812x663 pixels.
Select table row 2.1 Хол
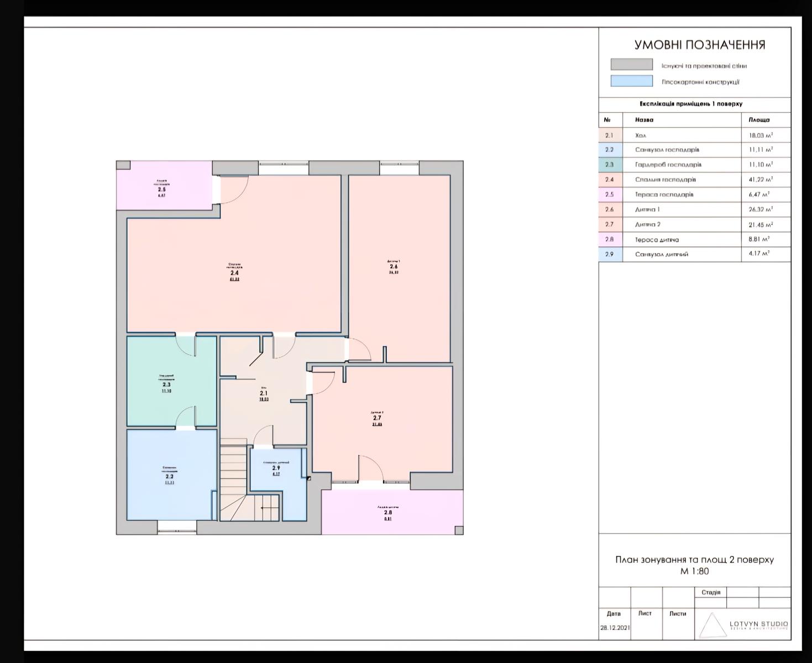pyautogui.click(x=694, y=135)
